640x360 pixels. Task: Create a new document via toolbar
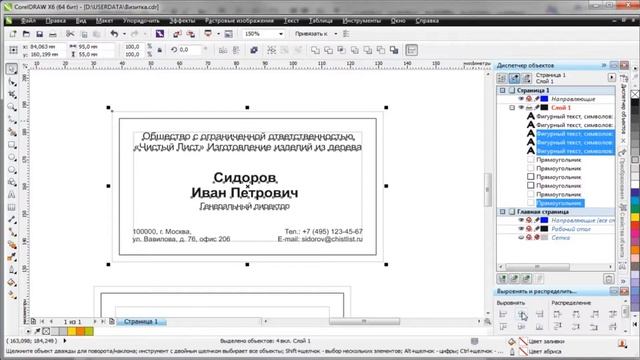(13, 34)
